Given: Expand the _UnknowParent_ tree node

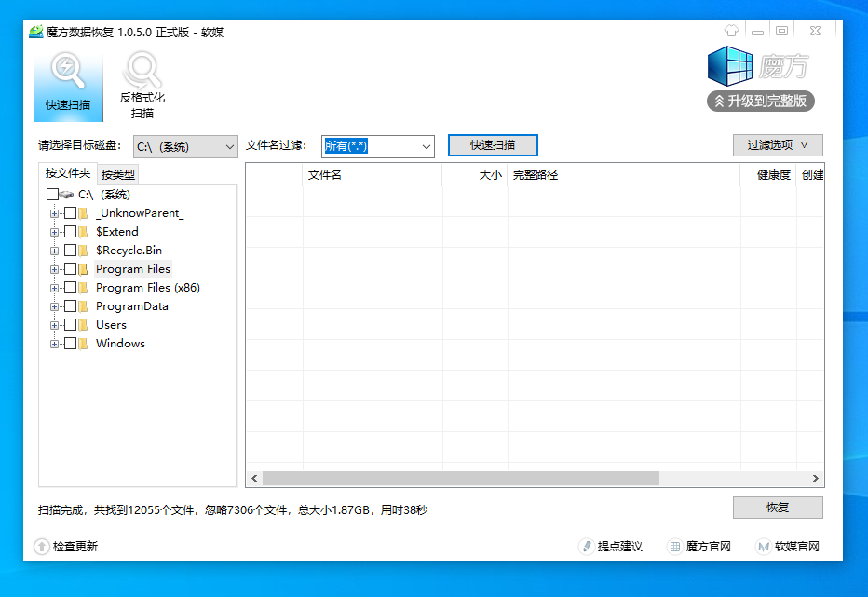Looking at the screenshot, I should click(54, 213).
